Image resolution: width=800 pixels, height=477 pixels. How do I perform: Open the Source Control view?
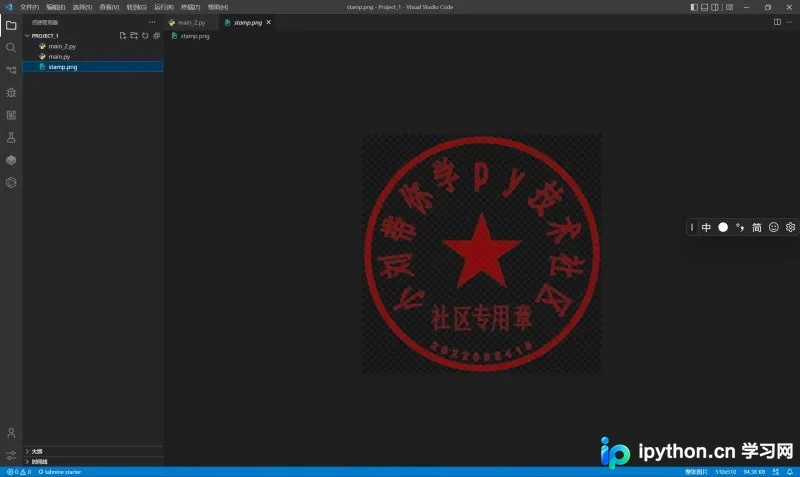point(11,70)
